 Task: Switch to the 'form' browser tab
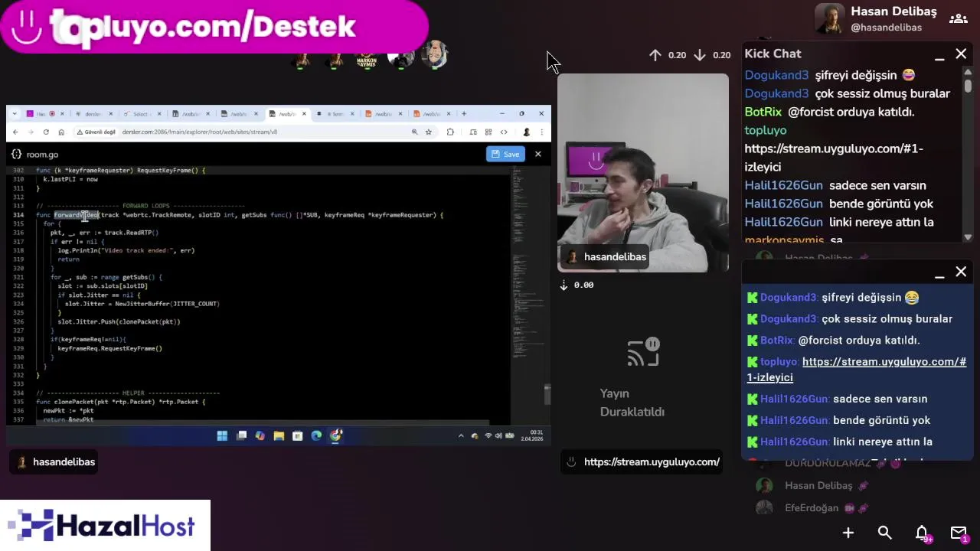pos(336,114)
